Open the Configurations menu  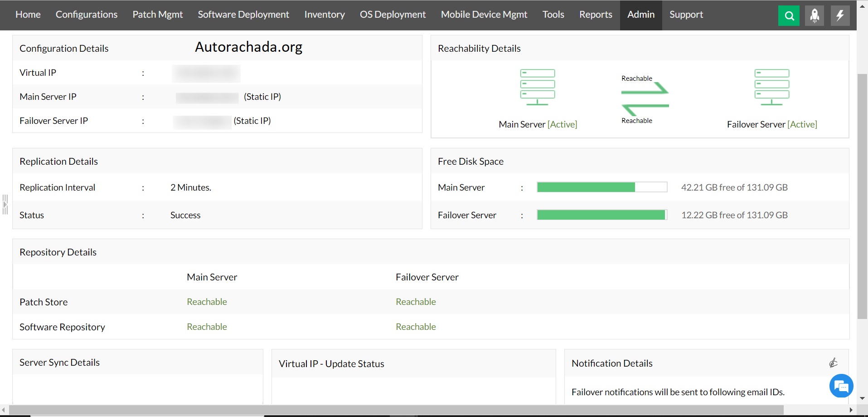coord(87,15)
